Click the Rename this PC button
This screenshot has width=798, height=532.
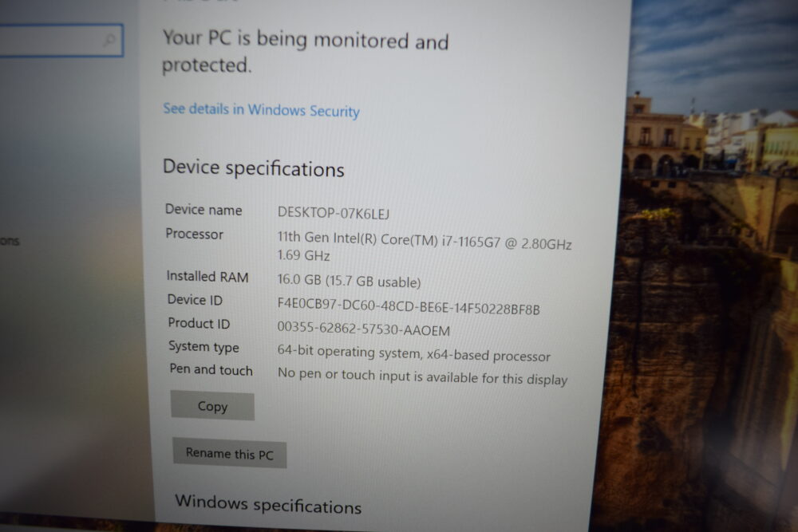click(230, 453)
